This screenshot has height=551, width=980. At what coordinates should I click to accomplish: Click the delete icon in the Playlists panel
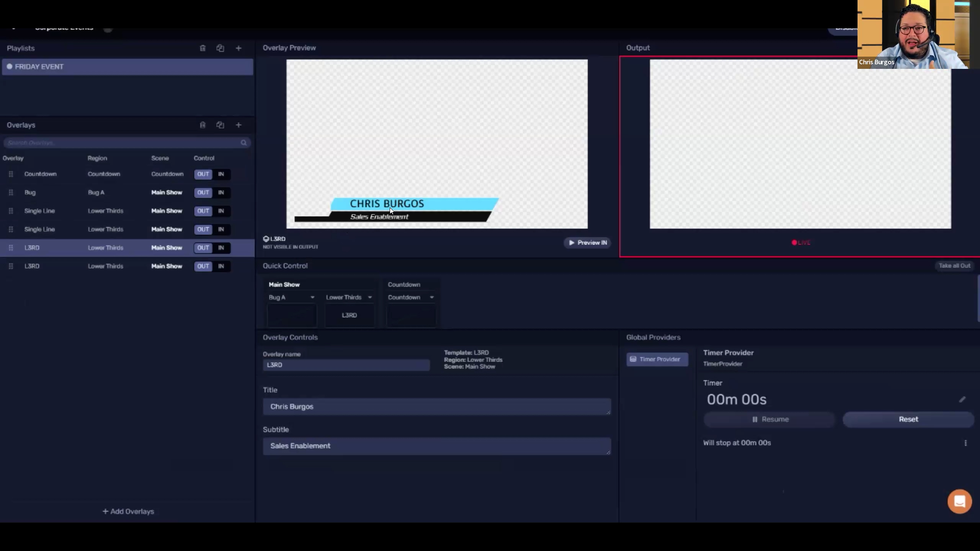coord(203,48)
